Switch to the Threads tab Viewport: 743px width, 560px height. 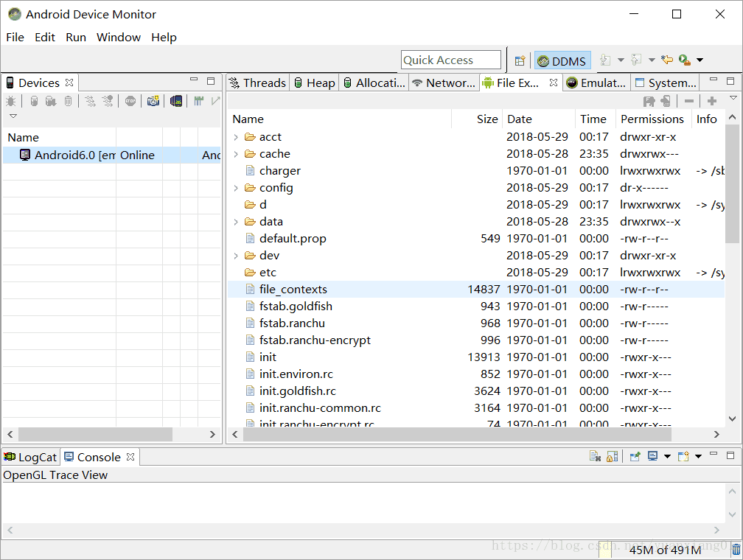[258, 83]
